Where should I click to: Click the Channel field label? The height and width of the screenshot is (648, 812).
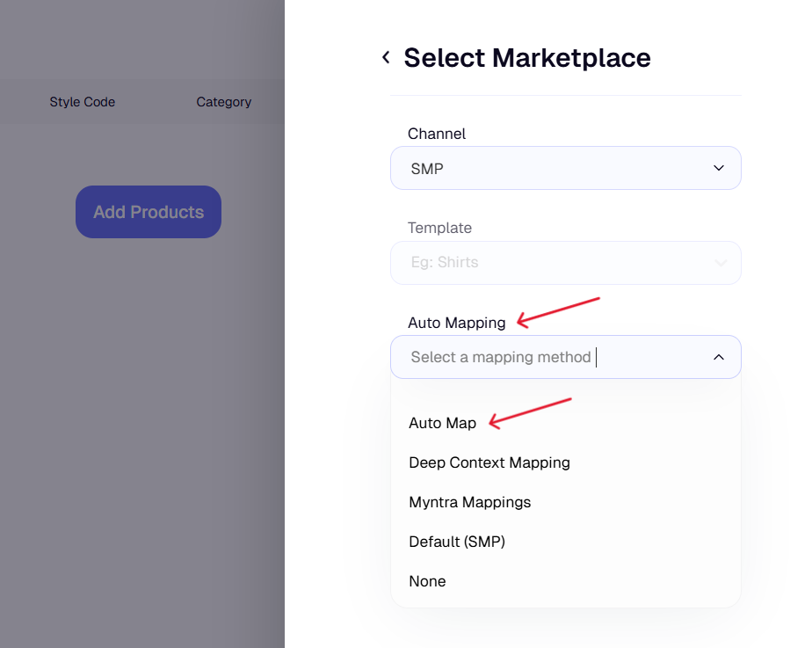pyautogui.click(x=437, y=134)
